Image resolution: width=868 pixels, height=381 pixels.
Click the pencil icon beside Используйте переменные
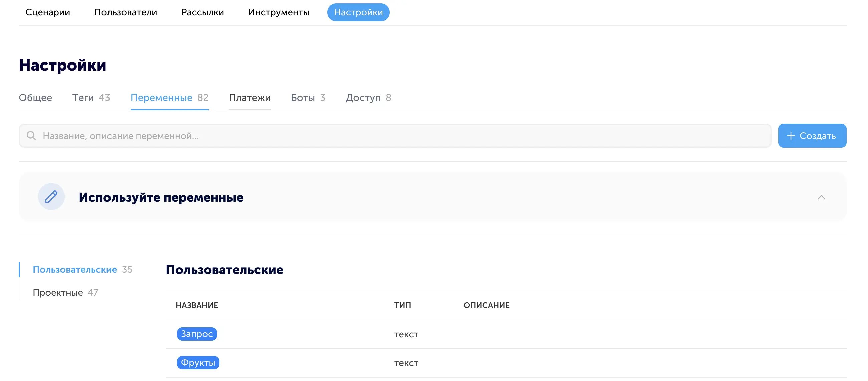pos(51,197)
